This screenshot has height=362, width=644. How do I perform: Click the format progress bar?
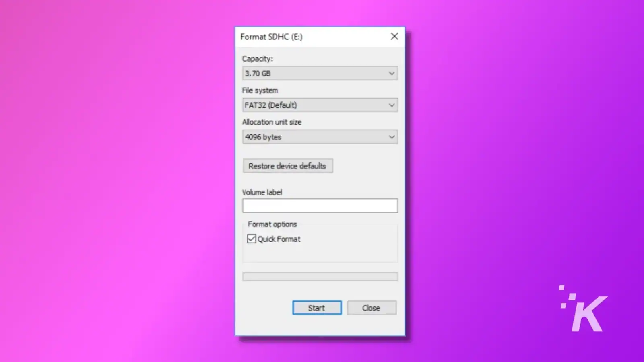pyautogui.click(x=320, y=277)
